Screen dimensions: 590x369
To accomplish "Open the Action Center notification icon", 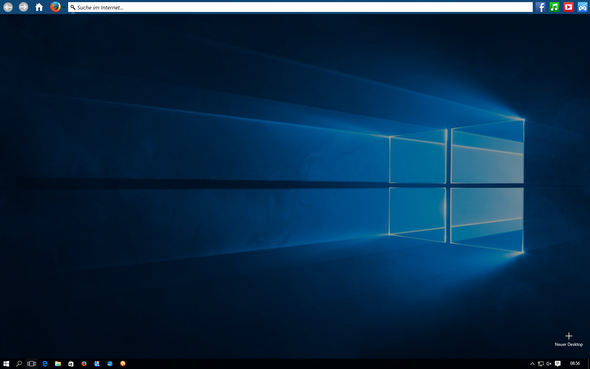I will [x=558, y=364].
